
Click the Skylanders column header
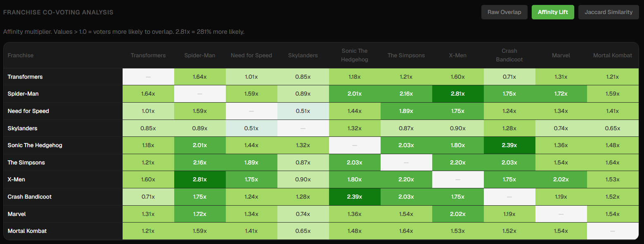click(303, 55)
